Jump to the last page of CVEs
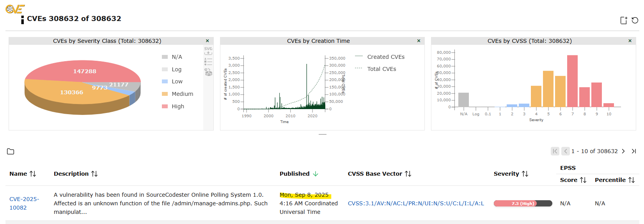The width and height of the screenshot is (644, 224). pyautogui.click(x=634, y=151)
